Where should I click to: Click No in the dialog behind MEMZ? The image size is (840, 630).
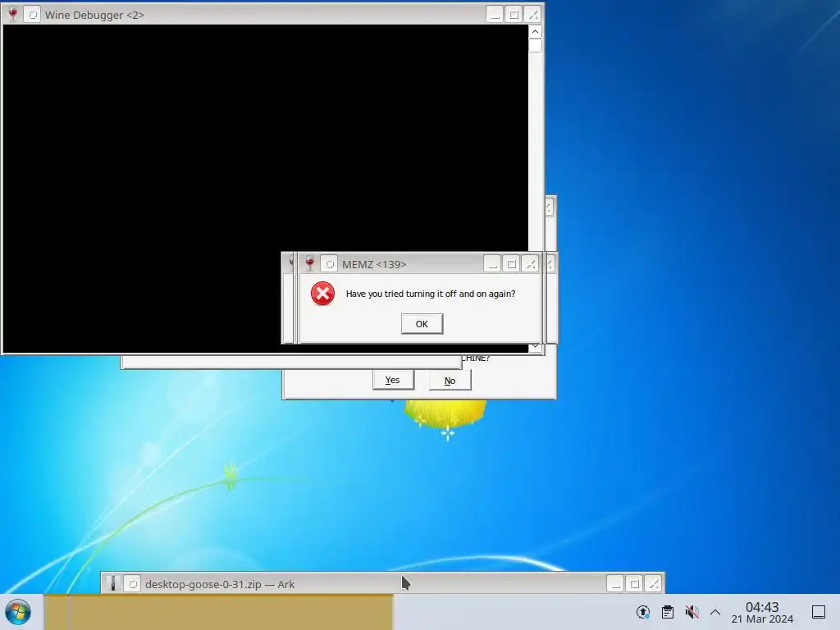tap(450, 381)
